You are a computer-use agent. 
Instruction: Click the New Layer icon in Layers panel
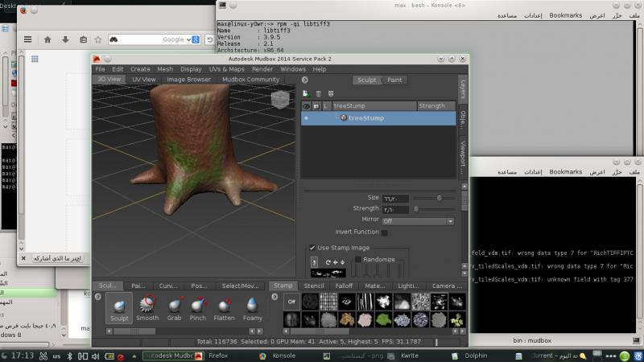(x=306, y=93)
